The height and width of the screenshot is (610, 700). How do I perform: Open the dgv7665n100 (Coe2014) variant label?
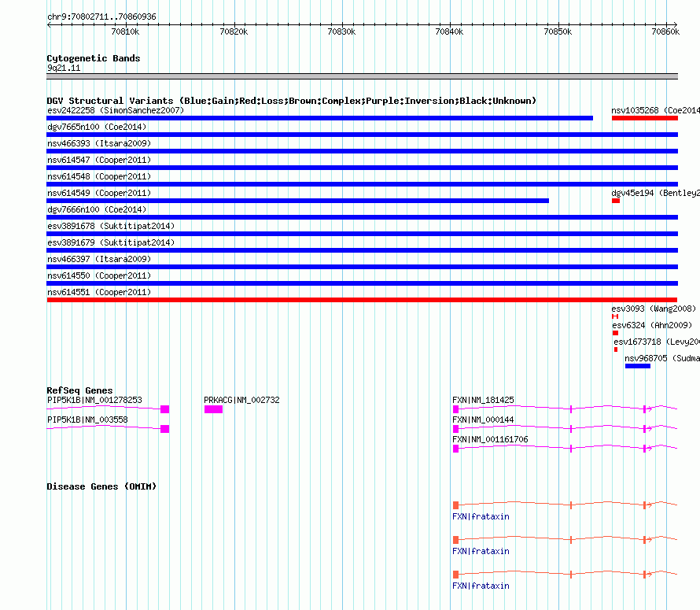click(97, 127)
